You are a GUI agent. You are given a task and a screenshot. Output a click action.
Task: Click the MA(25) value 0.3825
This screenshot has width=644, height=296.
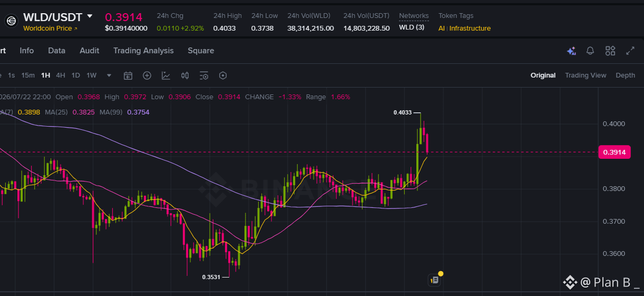tap(83, 112)
